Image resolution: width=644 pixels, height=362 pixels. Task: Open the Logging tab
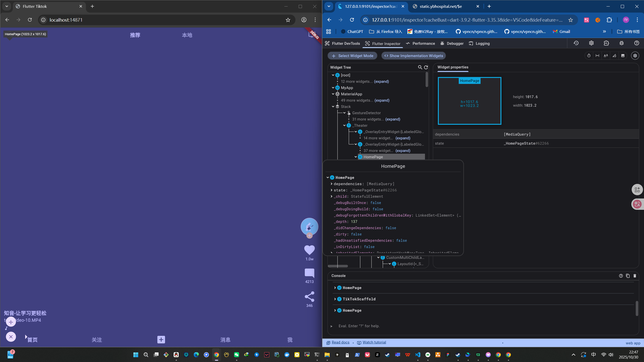point(479,43)
